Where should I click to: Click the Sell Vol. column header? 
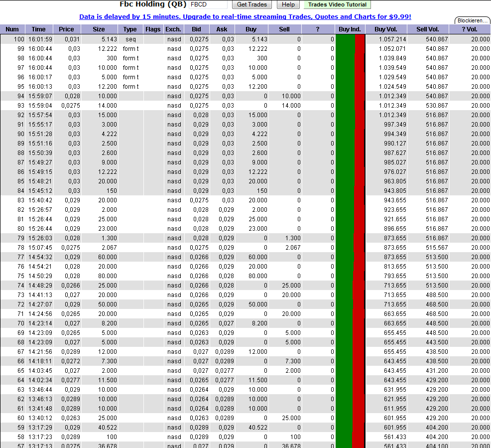click(428, 29)
